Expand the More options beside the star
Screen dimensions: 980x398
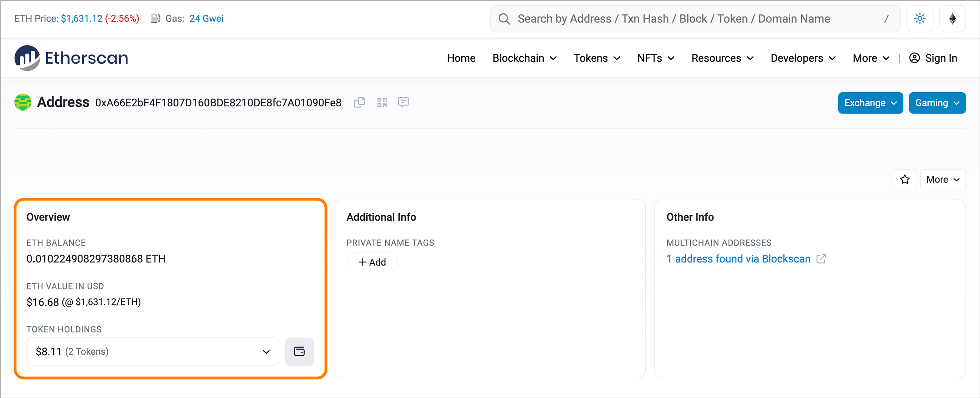942,180
